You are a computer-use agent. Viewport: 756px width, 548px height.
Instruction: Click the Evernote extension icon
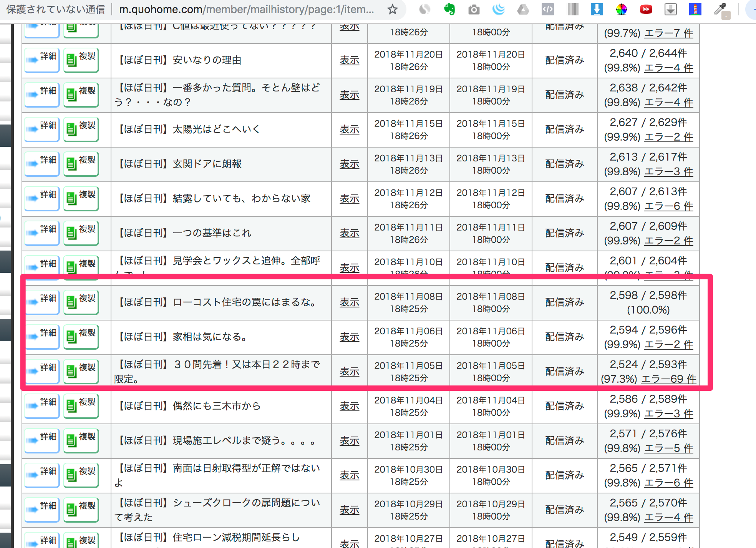[449, 9]
